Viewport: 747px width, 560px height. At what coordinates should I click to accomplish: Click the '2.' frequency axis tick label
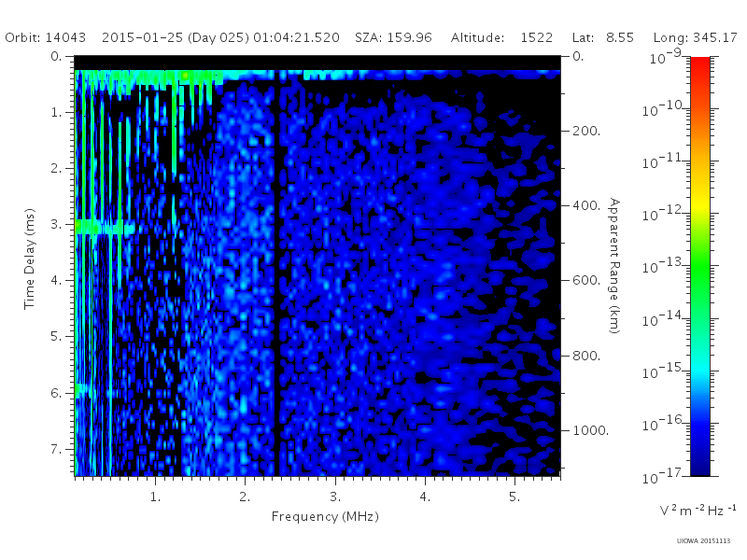[245, 497]
